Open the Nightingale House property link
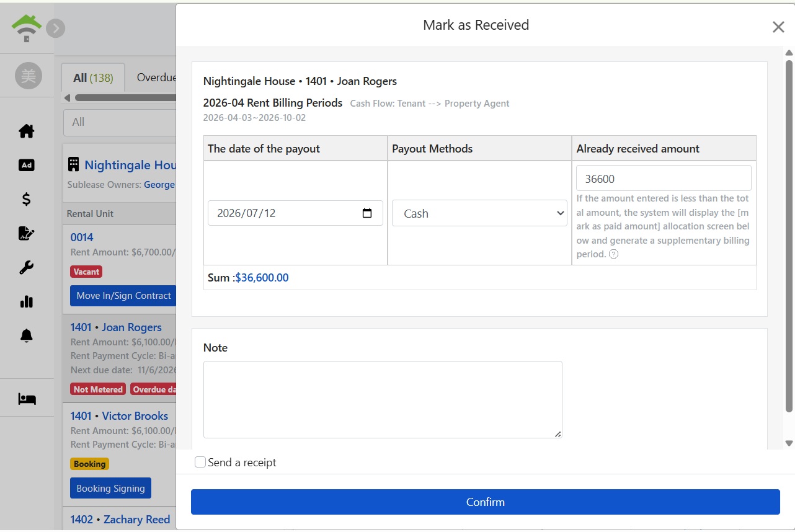The image size is (795, 532). click(x=130, y=165)
